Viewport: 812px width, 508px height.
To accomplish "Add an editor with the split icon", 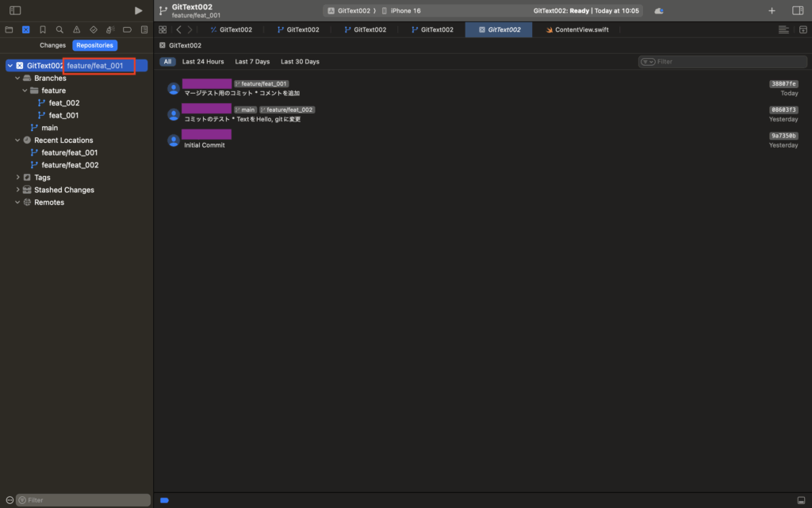I will 802,29.
